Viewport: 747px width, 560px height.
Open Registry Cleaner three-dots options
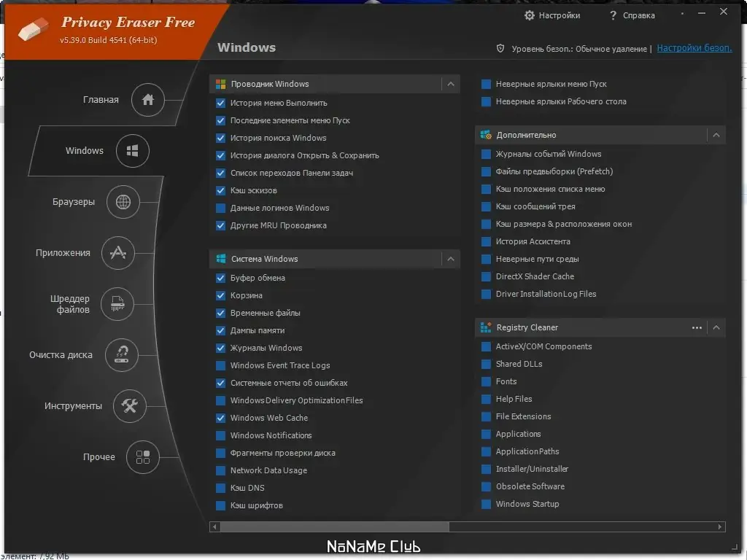coord(697,327)
